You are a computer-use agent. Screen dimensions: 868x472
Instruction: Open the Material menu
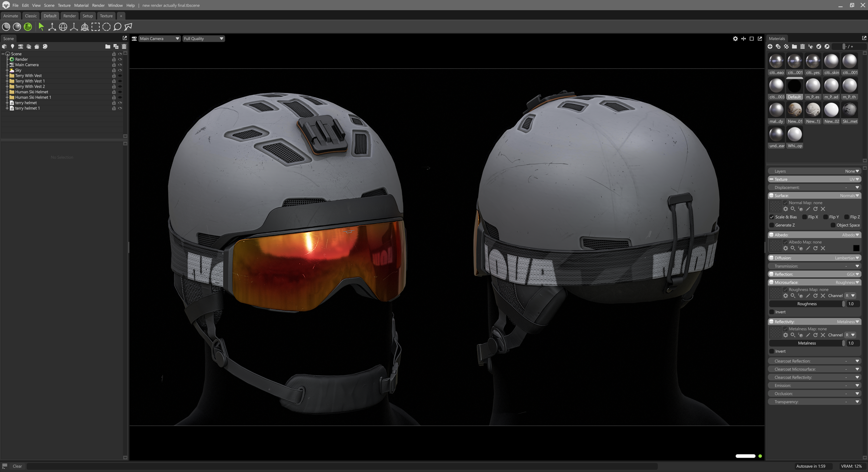point(81,5)
